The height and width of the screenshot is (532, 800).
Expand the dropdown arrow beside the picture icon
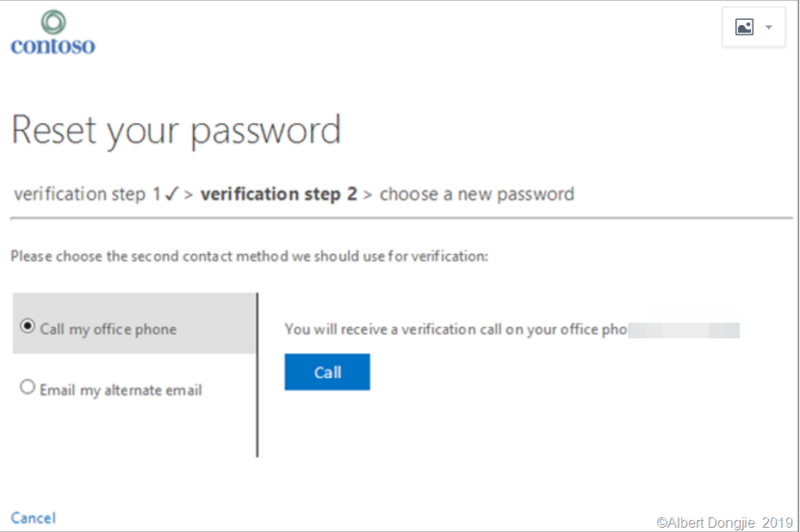coord(768,28)
